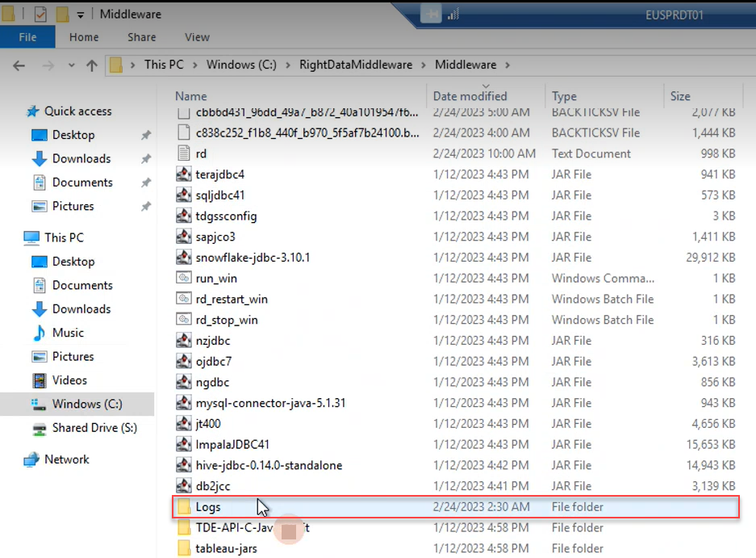Open Customize Quick Access Toolbar dropdown
The image size is (756, 558).
pos(81,15)
